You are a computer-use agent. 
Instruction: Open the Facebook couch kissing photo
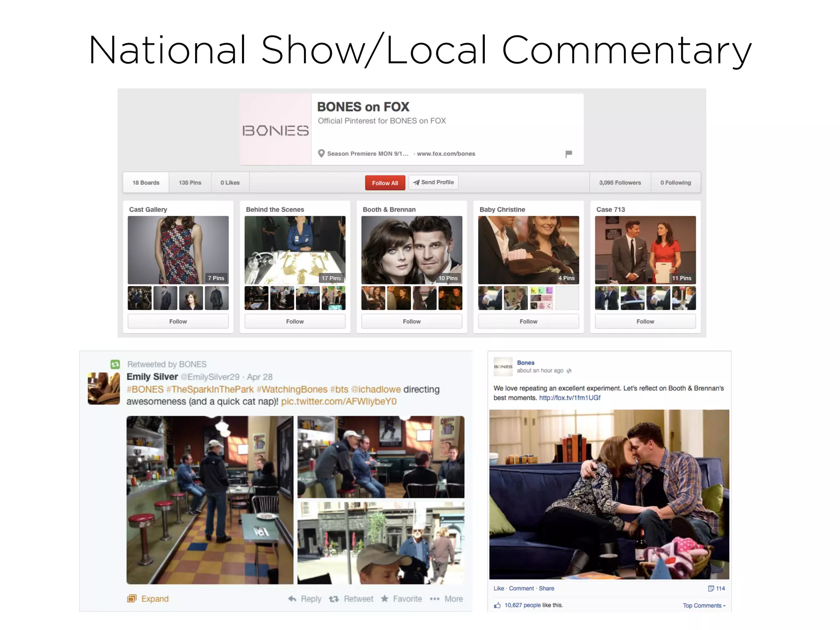tap(609, 494)
